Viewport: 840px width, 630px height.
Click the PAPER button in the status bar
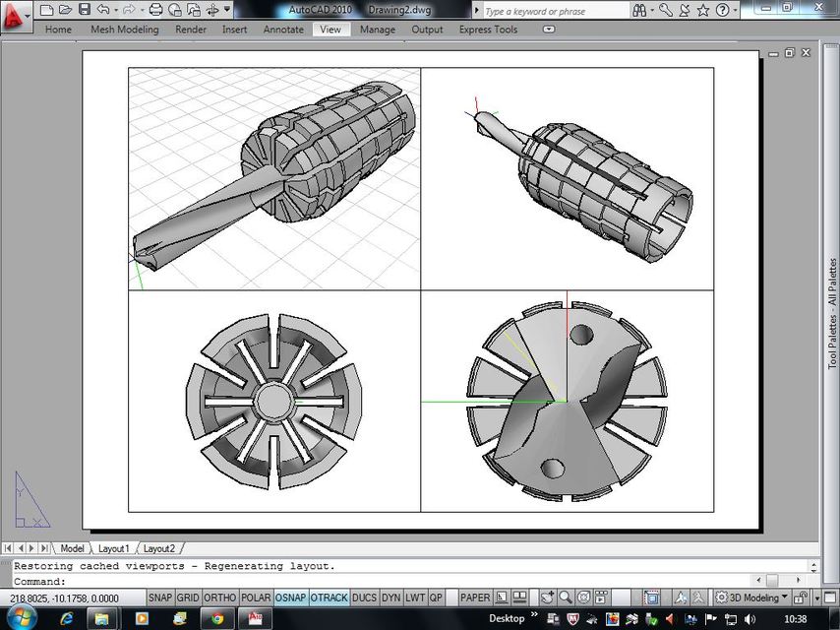click(x=475, y=598)
